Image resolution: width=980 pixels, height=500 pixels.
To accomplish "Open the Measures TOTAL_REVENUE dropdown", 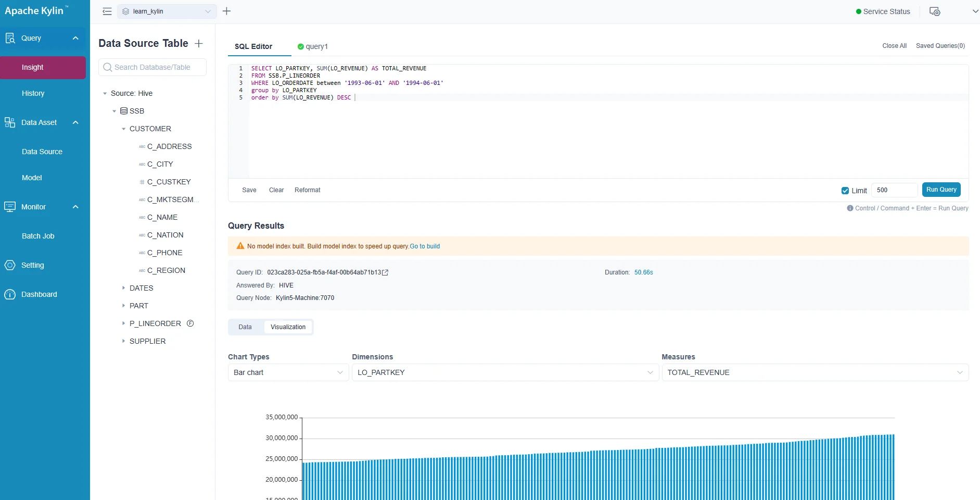I will click(814, 372).
